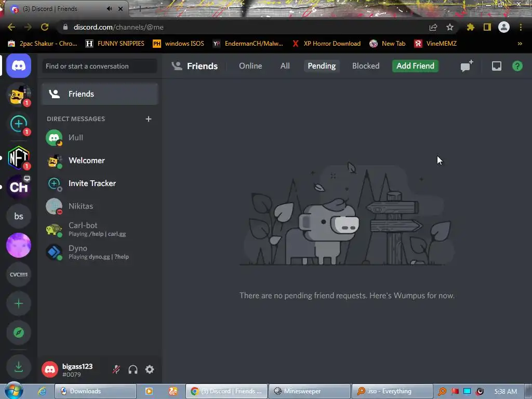Viewport: 532px width, 399px height.
Task: Open Chrome three-dot menu
Action: click(521, 27)
